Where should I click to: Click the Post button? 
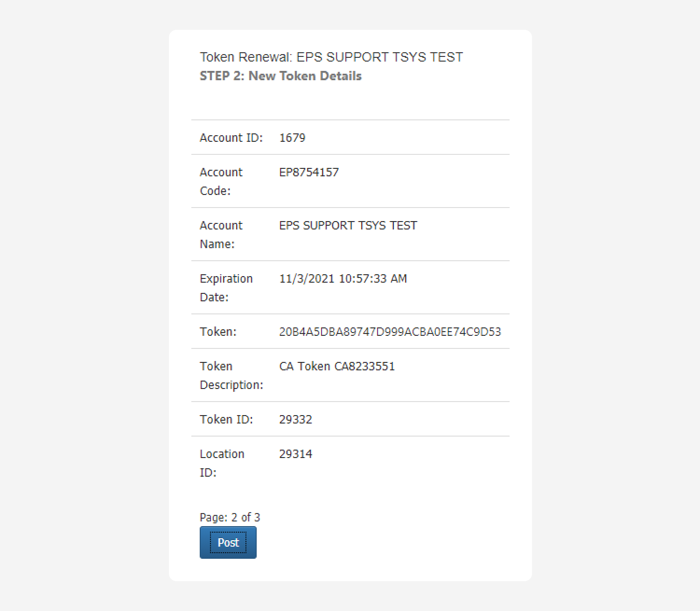pyautogui.click(x=228, y=542)
